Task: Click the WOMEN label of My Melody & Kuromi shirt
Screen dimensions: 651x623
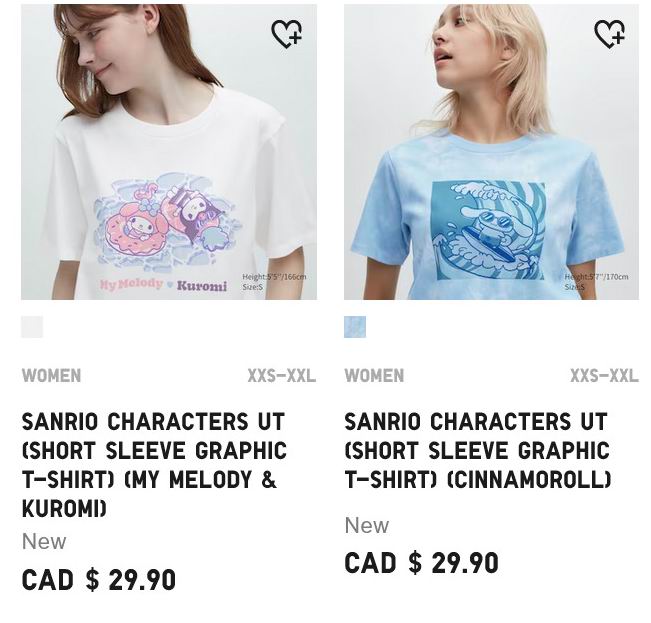Action: 51,376
